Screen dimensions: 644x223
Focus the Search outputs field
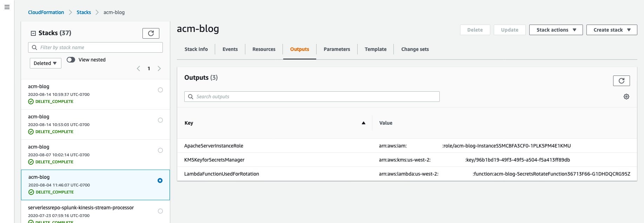coord(312,97)
